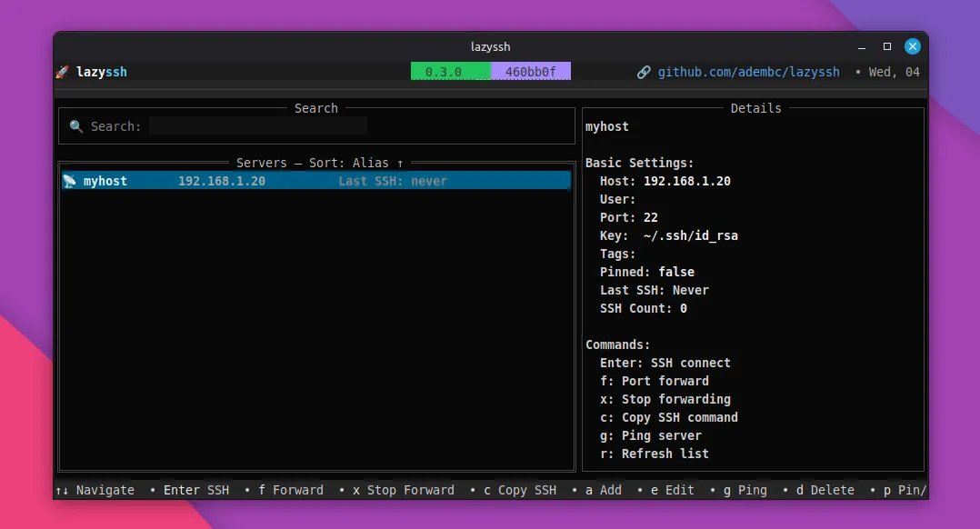Click 'Navigate' hint in bottom bar
Image resolution: width=980 pixels, height=529 pixels.
click(105, 490)
